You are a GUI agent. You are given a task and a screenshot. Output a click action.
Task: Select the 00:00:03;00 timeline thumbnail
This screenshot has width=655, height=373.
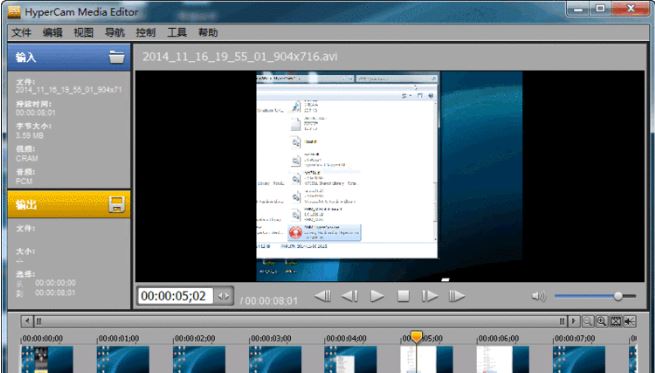click(275, 359)
